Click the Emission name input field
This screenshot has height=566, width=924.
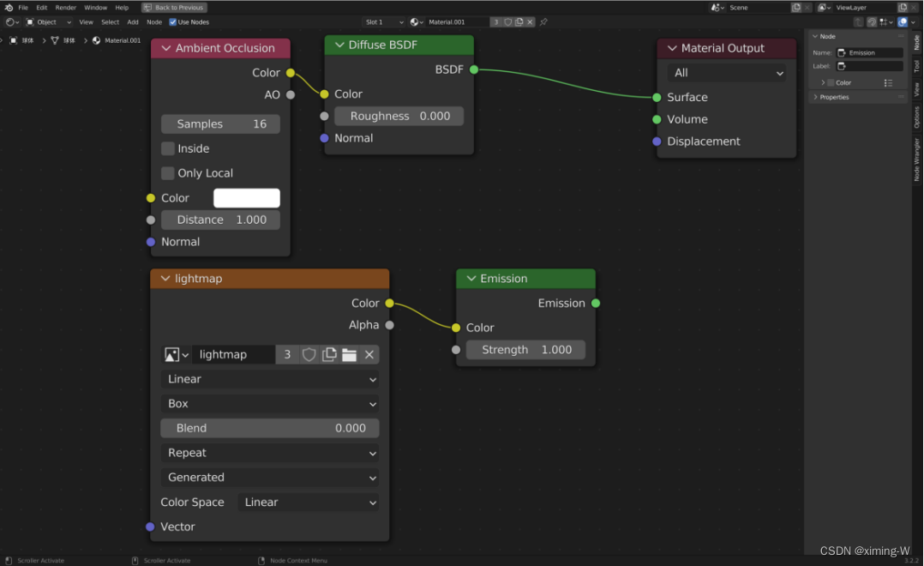869,52
